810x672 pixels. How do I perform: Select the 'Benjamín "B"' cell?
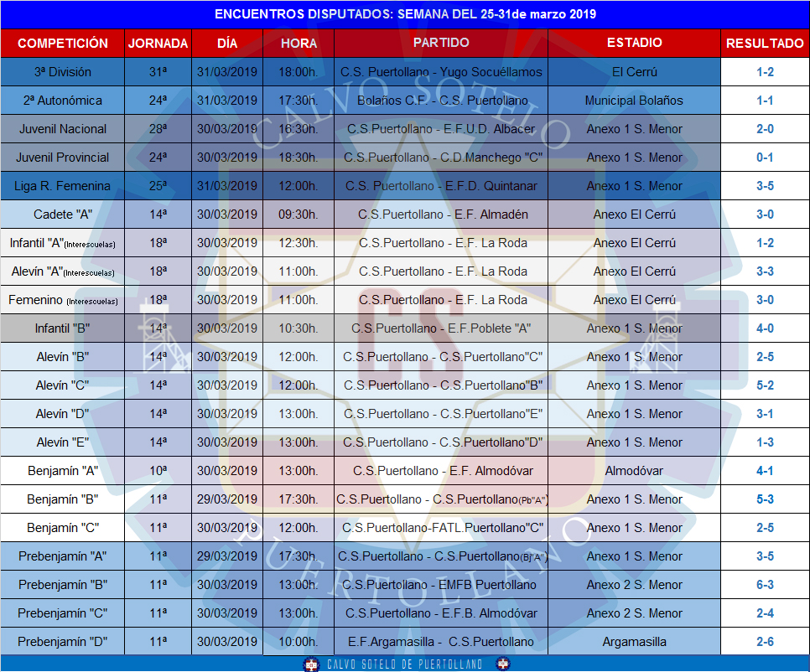pyautogui.click(x=63, y=499)
